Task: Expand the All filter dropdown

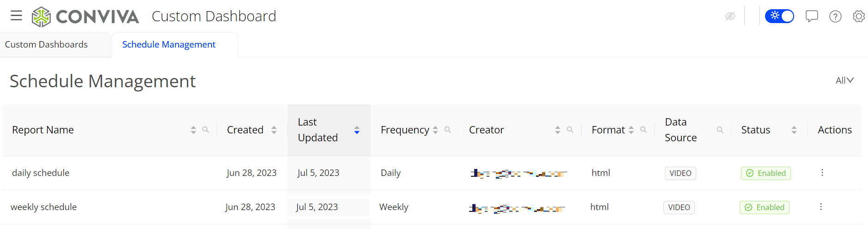Action: coord(844,80)
